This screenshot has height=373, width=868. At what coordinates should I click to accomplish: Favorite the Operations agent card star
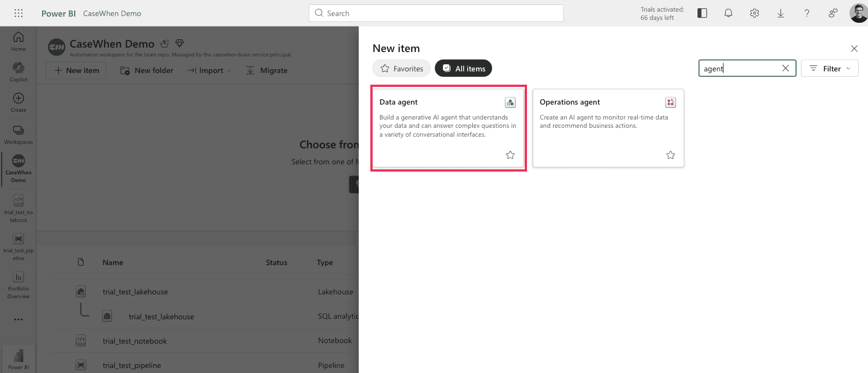point(670,155)
